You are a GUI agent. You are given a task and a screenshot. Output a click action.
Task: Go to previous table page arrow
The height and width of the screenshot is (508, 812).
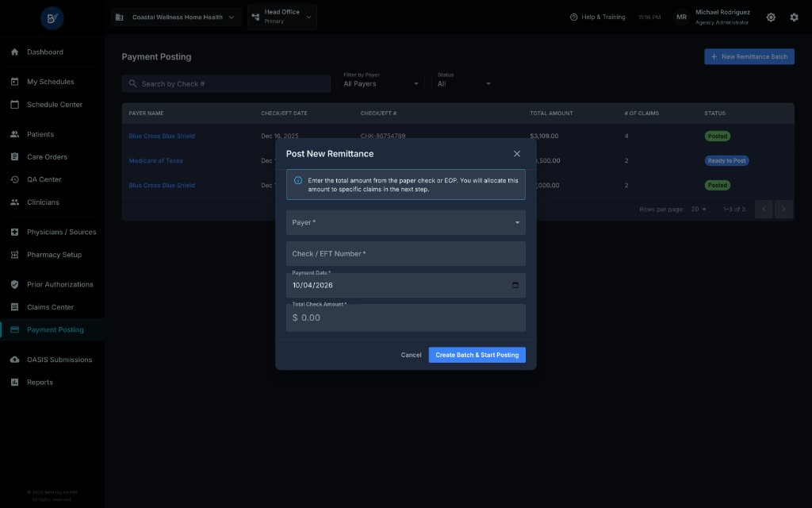764,209
